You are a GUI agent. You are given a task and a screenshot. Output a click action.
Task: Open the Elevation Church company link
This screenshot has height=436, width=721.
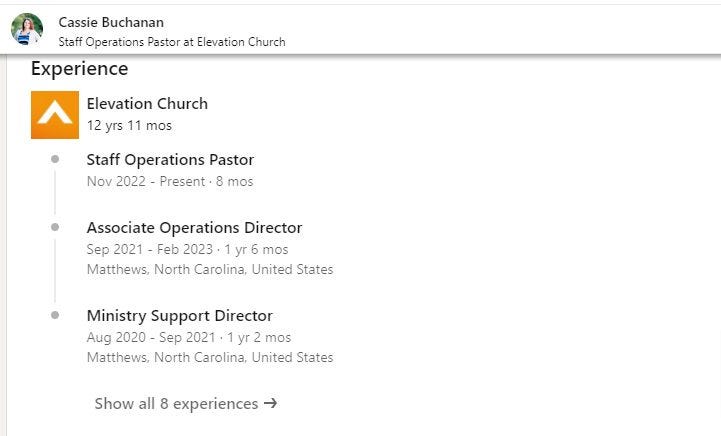click(147, 103)
